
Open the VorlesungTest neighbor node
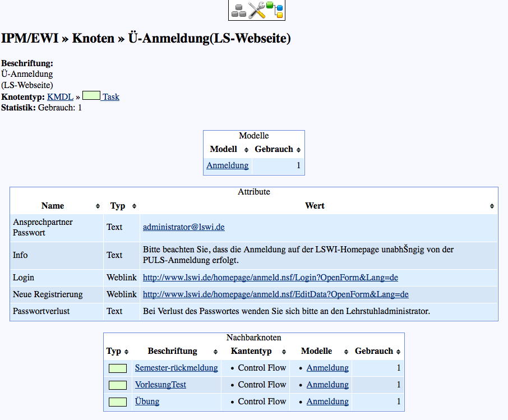[x=160, y=385]
